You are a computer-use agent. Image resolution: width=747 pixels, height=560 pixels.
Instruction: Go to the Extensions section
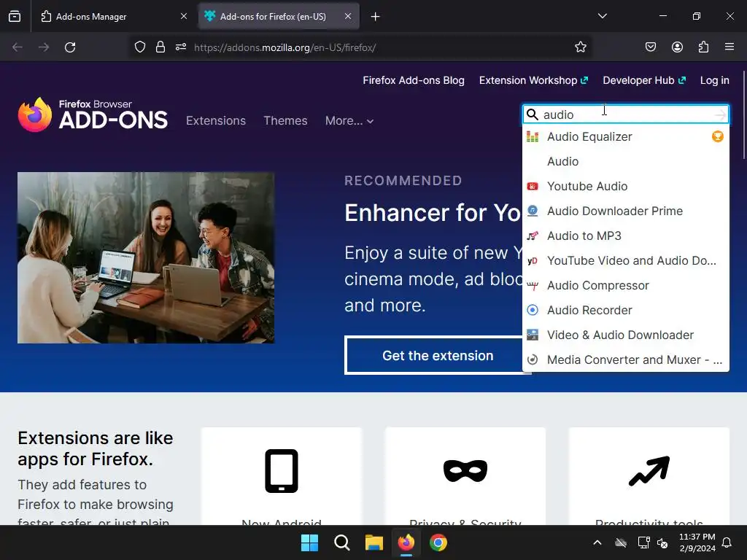point(216,120)
